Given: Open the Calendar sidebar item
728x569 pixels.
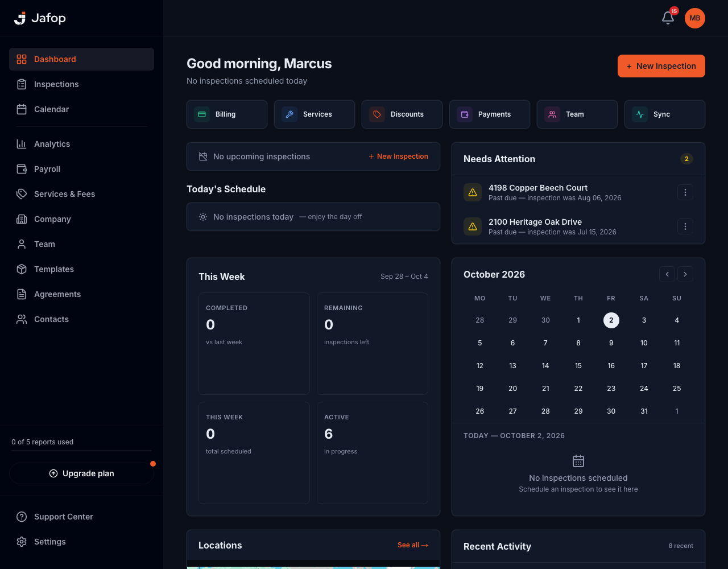Looking at the screenshot, I should coord(81,109).
